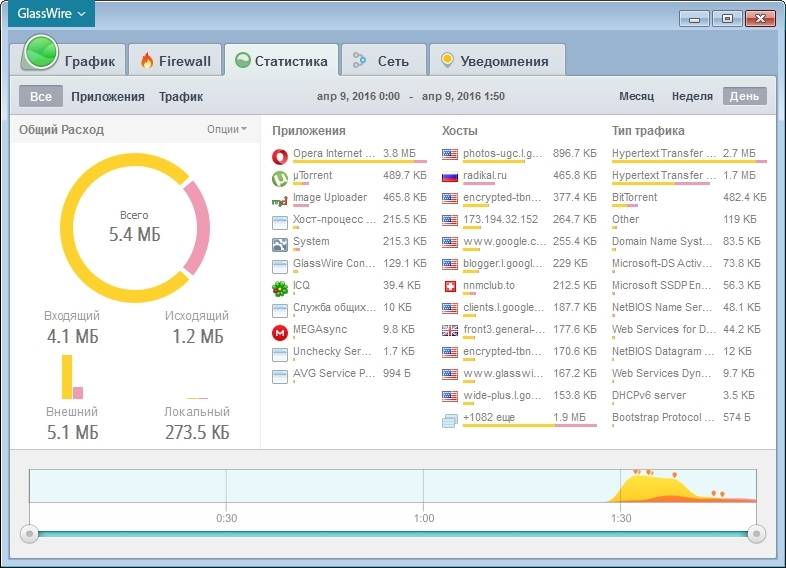Set the period to Месяц
This screenshot has height=568, width=786.
(x=637, y=96)
